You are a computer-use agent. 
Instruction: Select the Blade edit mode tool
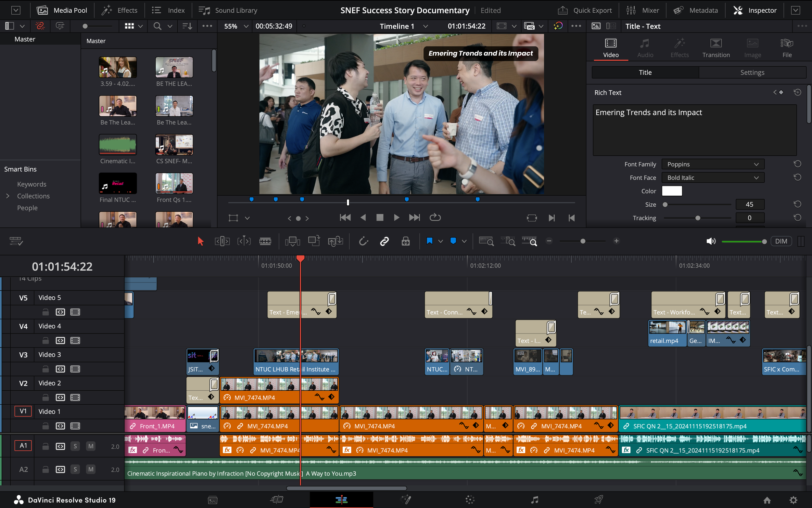point(265,241)
